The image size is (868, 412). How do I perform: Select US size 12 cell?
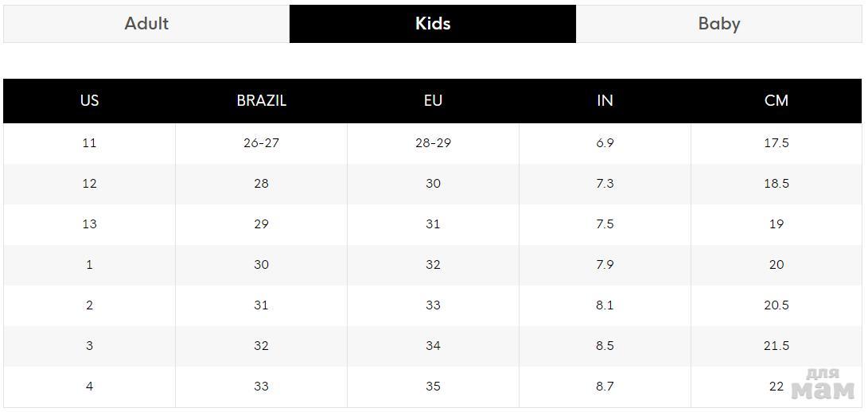(x=89, y=184)
